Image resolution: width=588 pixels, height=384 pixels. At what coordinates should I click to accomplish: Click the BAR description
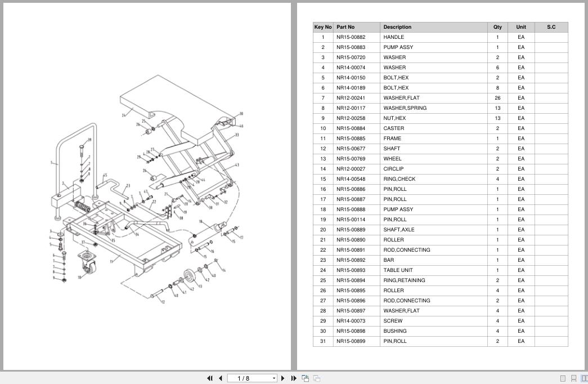[388, 260]
